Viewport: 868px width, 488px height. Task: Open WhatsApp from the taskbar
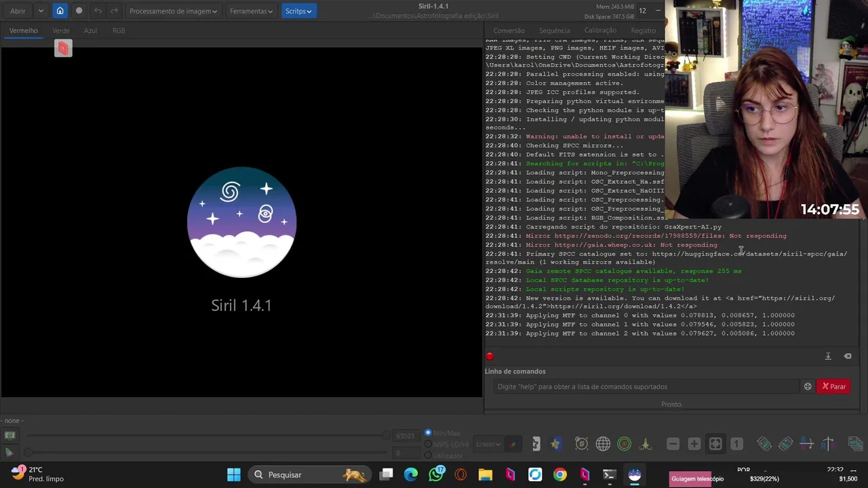coord(436,474)
